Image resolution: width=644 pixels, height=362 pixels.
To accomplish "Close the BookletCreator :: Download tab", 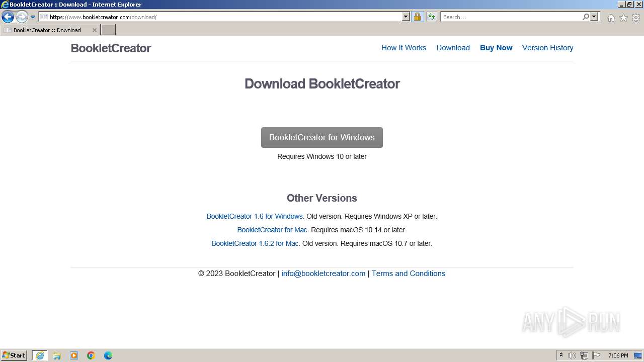I will [94, 30].
